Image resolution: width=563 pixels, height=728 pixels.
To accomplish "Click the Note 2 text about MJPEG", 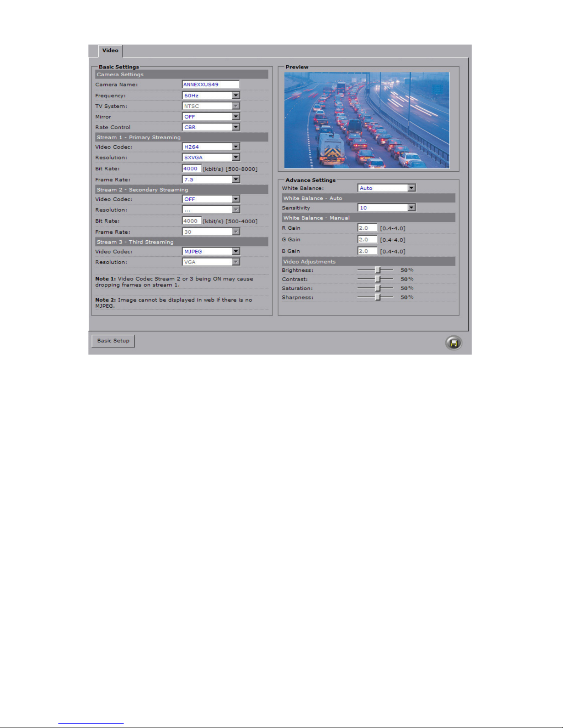I will (x=174, y=303).
